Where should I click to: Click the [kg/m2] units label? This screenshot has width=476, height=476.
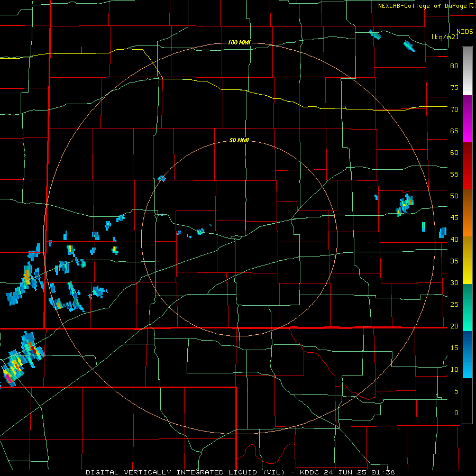click(x=445, y=37)
